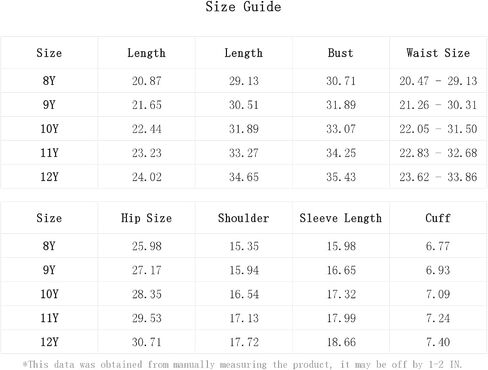Click waist range 23.62 - 33.86
Viewport: 488px width, 370px height.
point(438,177)
